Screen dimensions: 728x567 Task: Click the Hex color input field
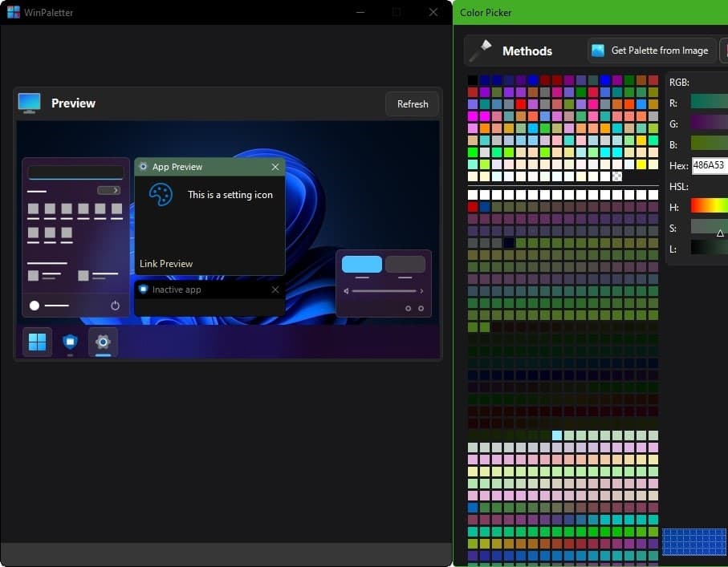click(710, 165)
